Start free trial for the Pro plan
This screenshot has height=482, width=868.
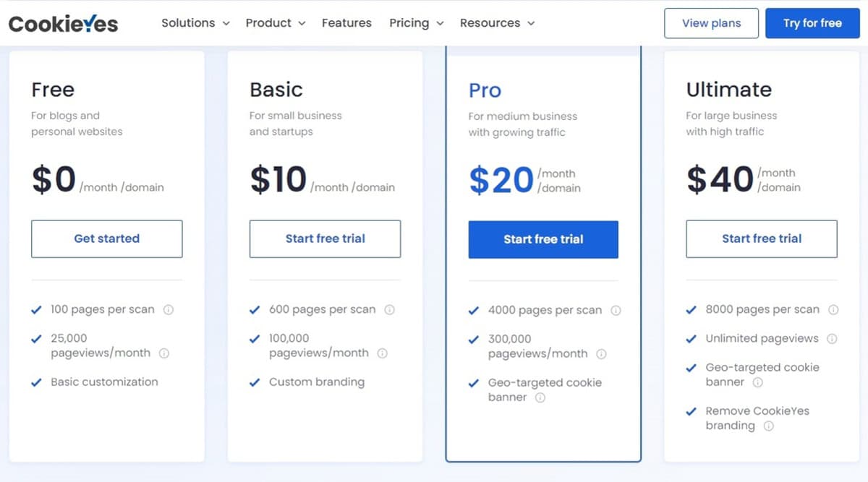[543, 239]
